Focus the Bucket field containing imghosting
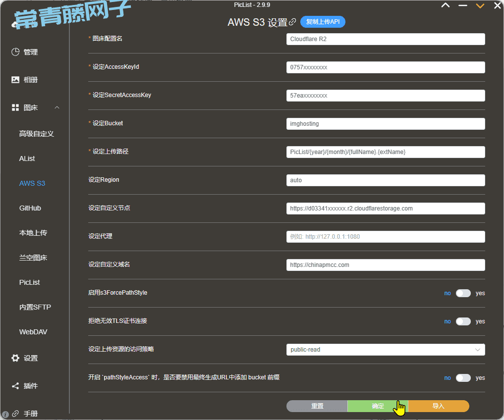The height and width of the screenshot is (420, 504). coord(386,124)
